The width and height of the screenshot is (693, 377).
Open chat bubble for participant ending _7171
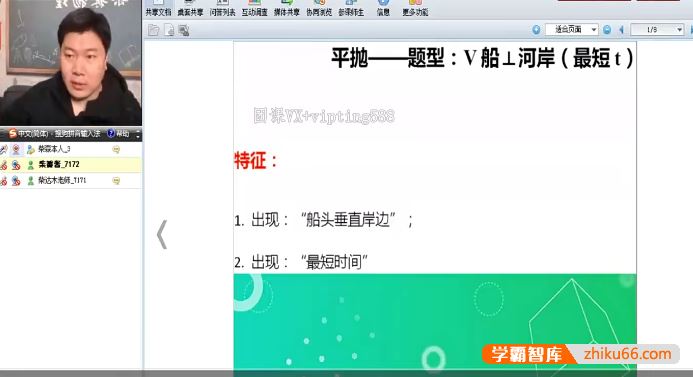tap(116, 180)
